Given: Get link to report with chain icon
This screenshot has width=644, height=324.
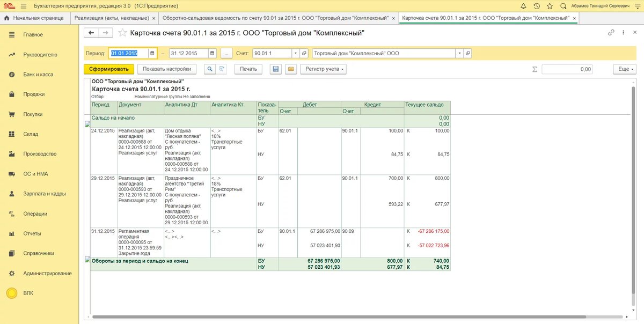Looking at the screenshot, I should 611,33.
